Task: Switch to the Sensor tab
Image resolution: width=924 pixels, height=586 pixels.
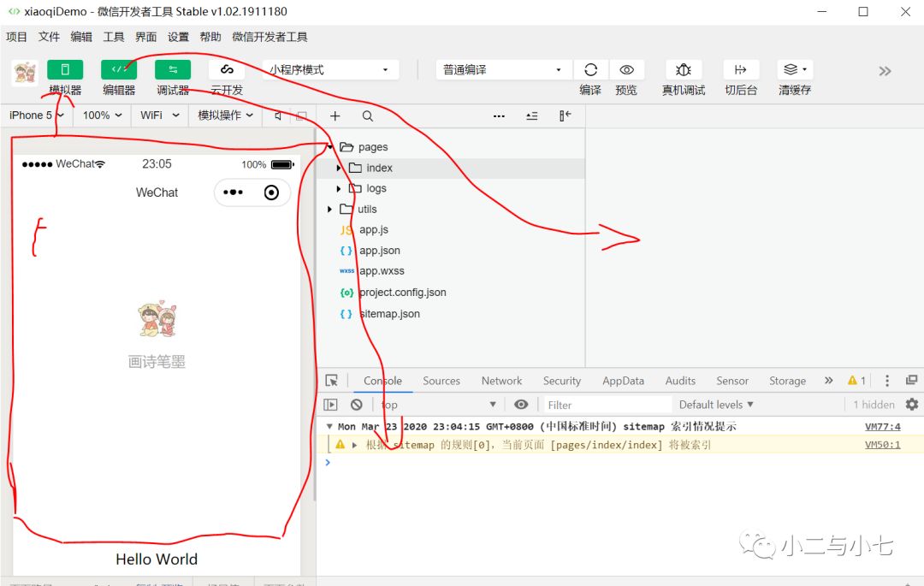Action: (732, 381)
